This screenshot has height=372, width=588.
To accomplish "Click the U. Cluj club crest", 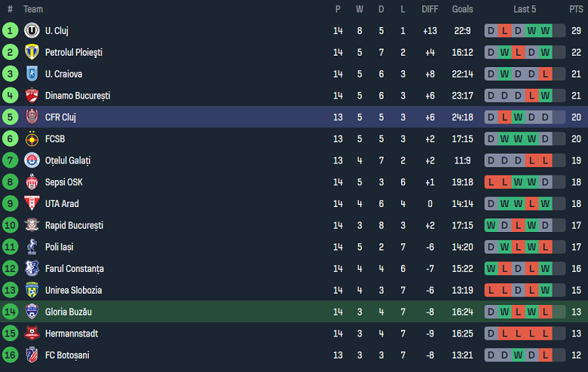I will [x=32, y=31].
